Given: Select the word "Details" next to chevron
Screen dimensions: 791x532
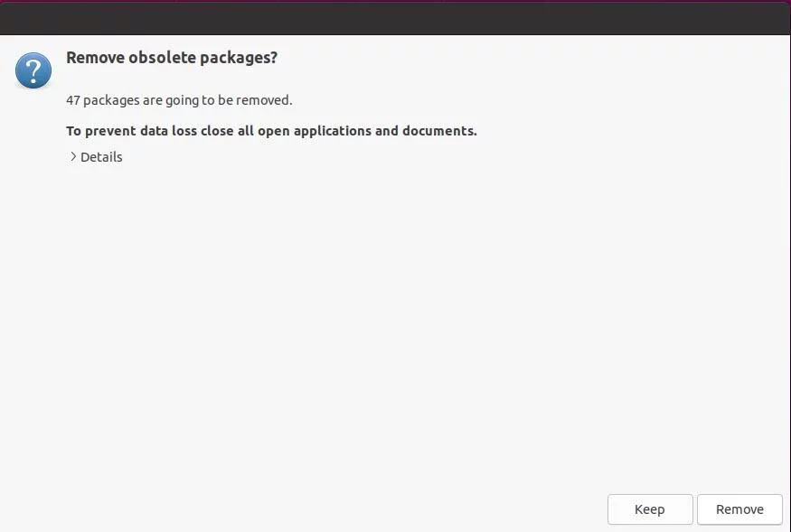Looking at the screenshot, I should pos(101,157).
